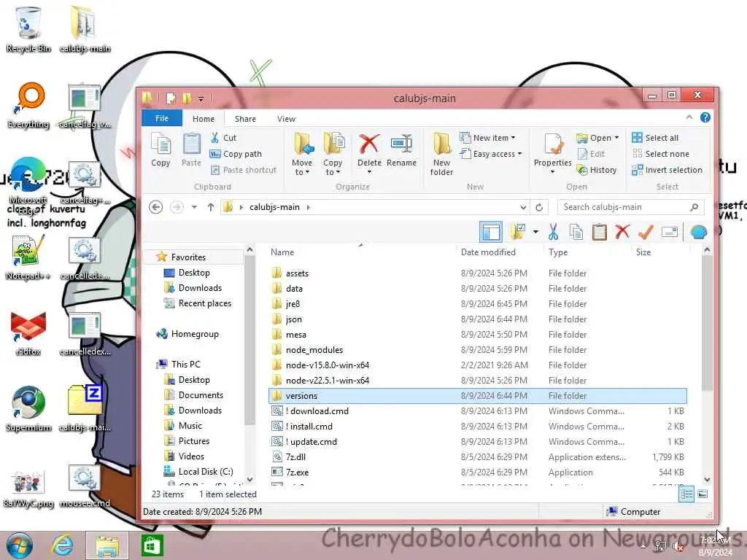The width and height of the screenshot is (747, 560).
Task: Expand the New item dropdown
Action: tap(487, 138)
